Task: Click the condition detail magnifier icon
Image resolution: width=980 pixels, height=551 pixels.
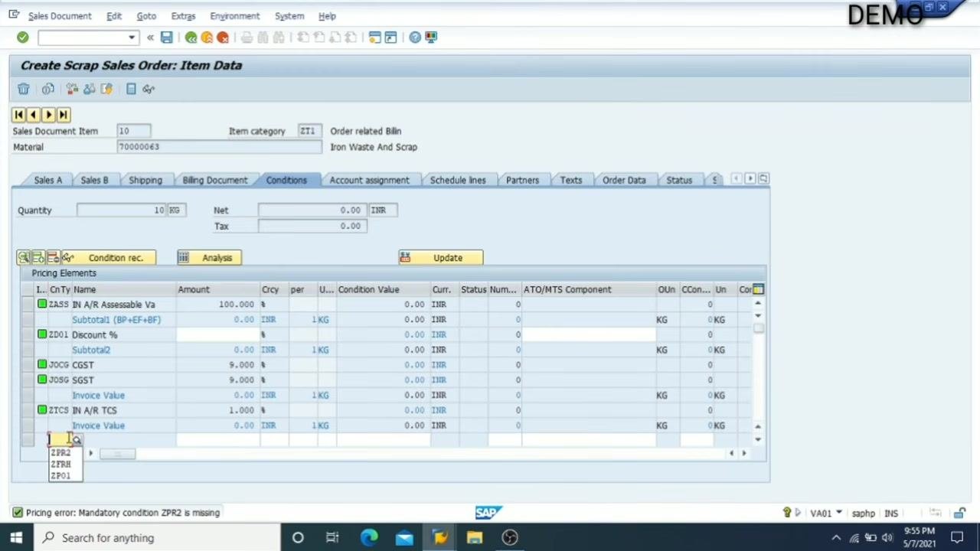Action: 24,258
